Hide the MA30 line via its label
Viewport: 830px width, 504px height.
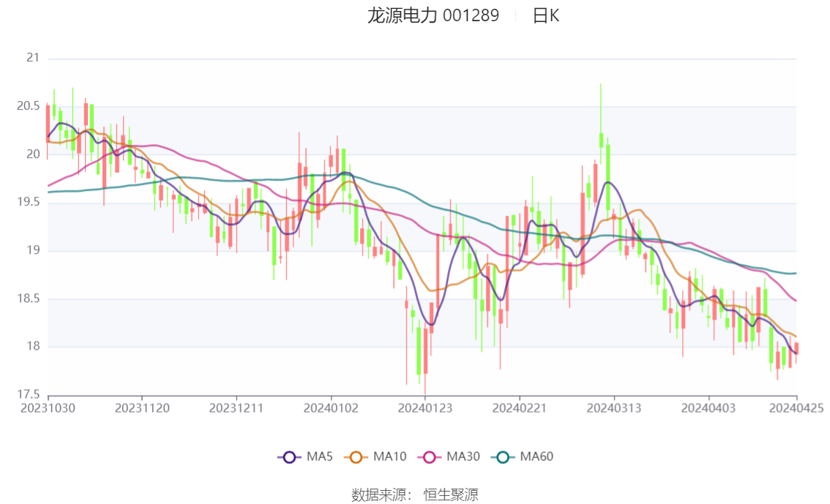[463, 456]
